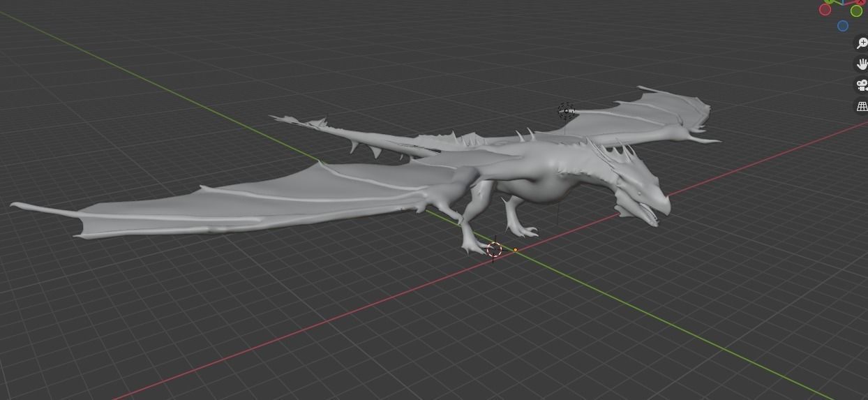Click the blue negative Z axis gizmo circle
The image size is (868, 400).
pyautogui.click(x=843, y=26)
